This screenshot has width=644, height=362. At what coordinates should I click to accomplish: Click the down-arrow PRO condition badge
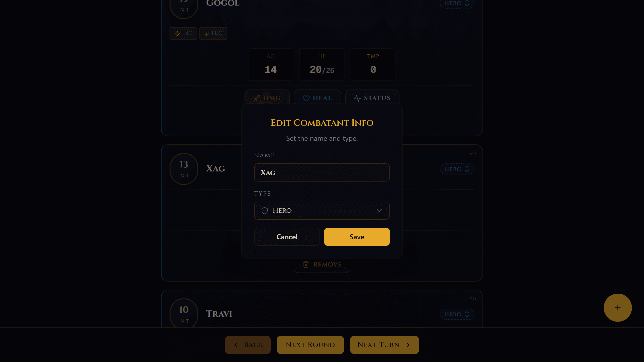[213, 33]
